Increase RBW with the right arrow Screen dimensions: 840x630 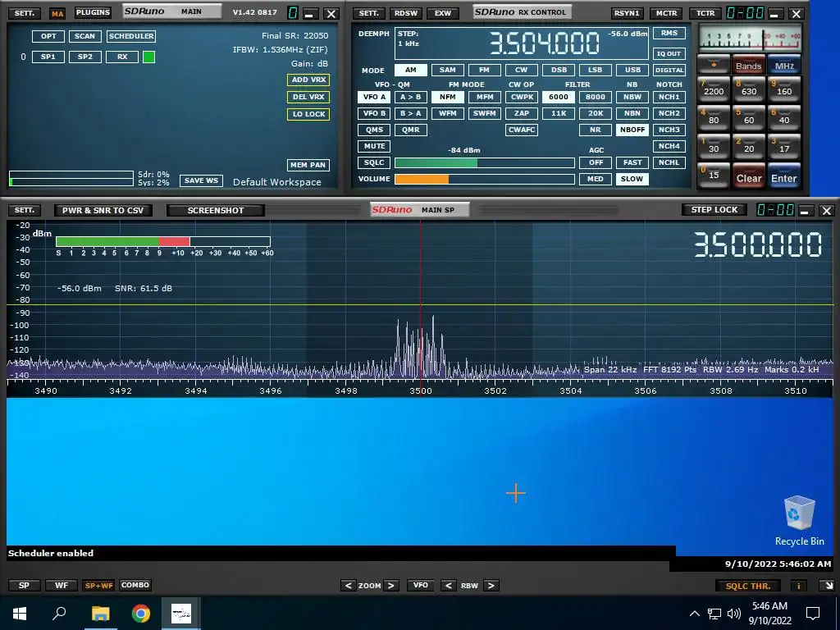click(x=491, y=586)
